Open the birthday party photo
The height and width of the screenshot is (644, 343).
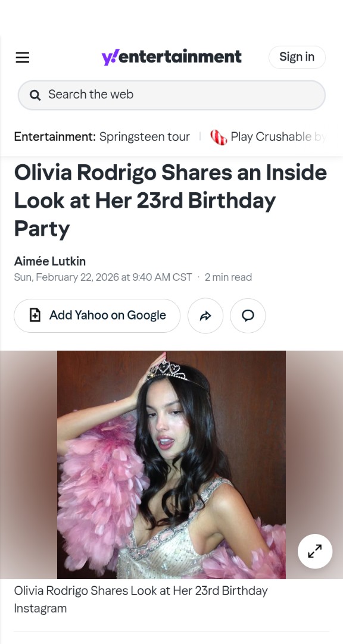click(x=171, y=464)
